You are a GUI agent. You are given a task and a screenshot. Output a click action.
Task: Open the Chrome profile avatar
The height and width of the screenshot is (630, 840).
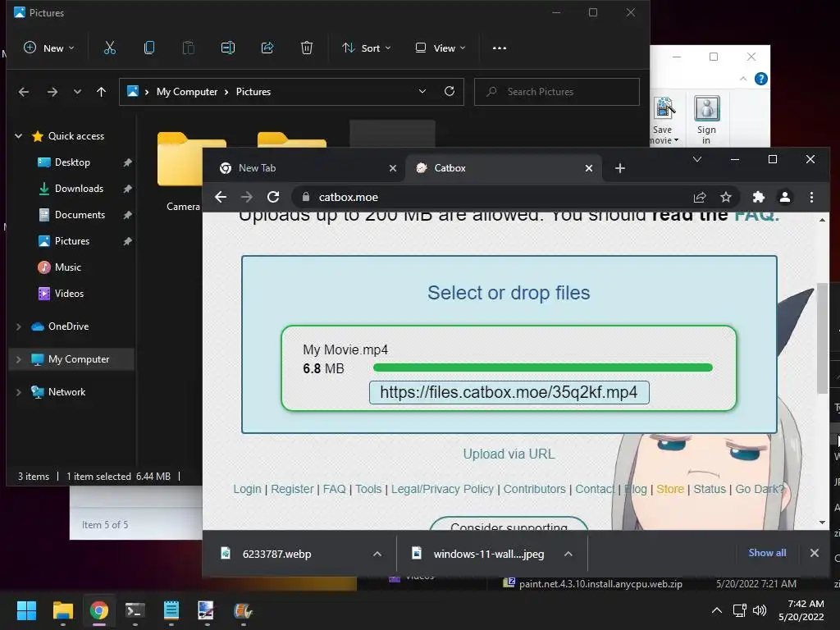point(785,197)
